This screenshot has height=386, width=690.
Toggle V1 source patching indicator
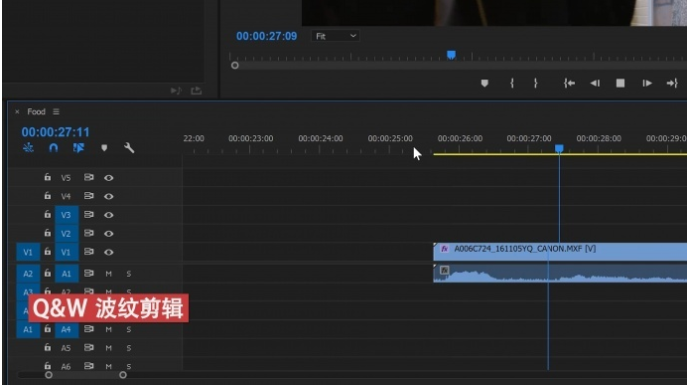click(28, 252)
